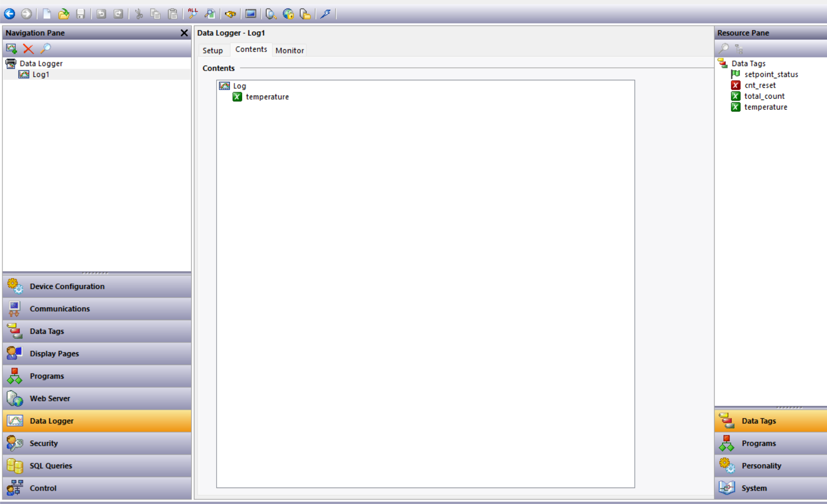Click the red X delete icon

[x=28, y=48]
